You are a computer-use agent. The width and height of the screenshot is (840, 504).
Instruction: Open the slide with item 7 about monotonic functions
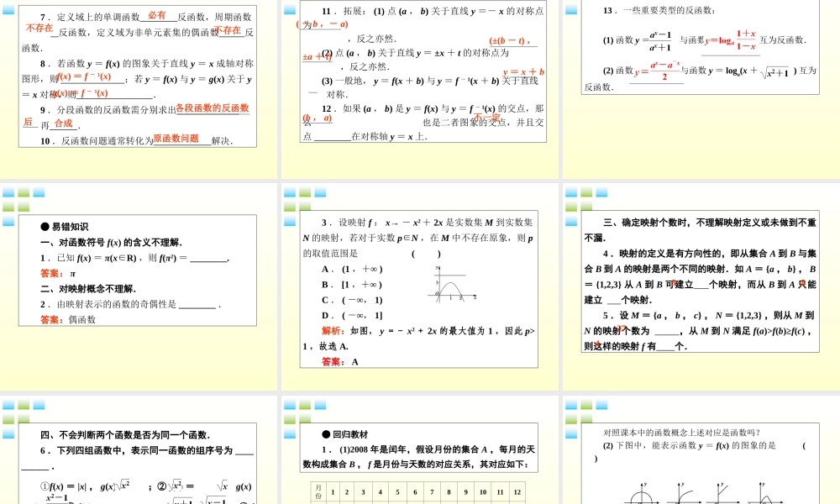click(x=139, y=88)
